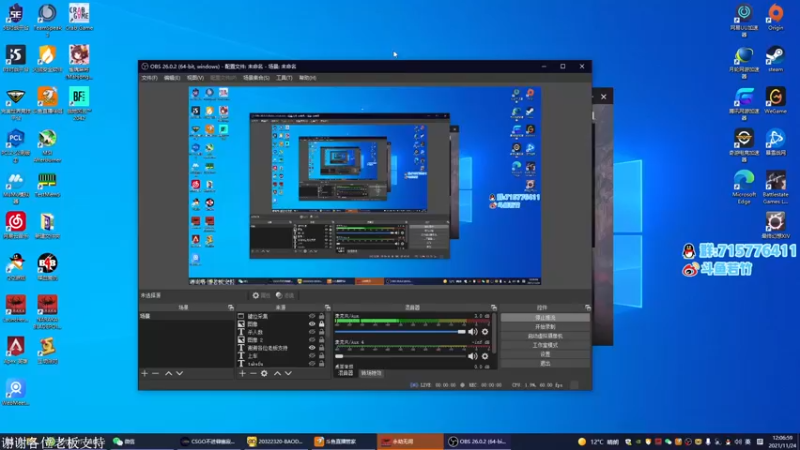This screenshot has height=450, width=800.
Task: Open the 视图(V) menu
Action: point(195,78)
